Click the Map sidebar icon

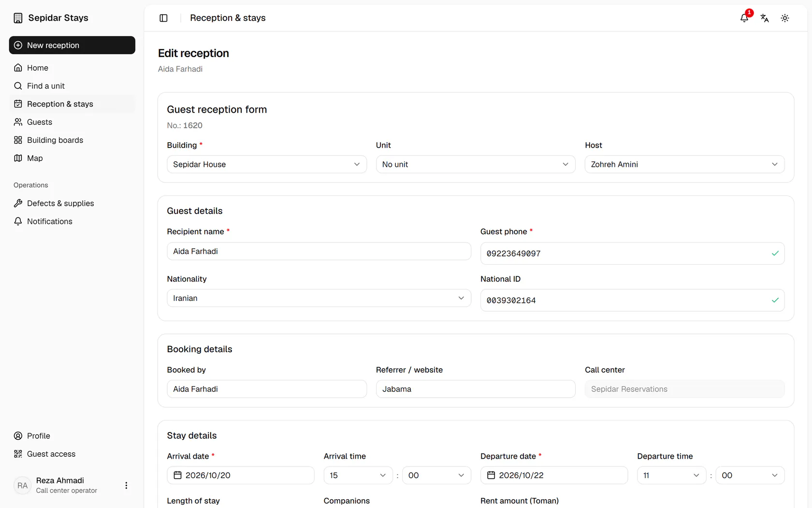[18, 158]
